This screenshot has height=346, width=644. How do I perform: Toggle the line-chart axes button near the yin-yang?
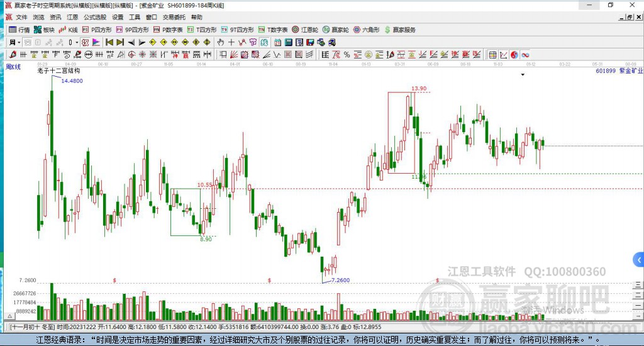pyautogui.click(x=503, y=55)
